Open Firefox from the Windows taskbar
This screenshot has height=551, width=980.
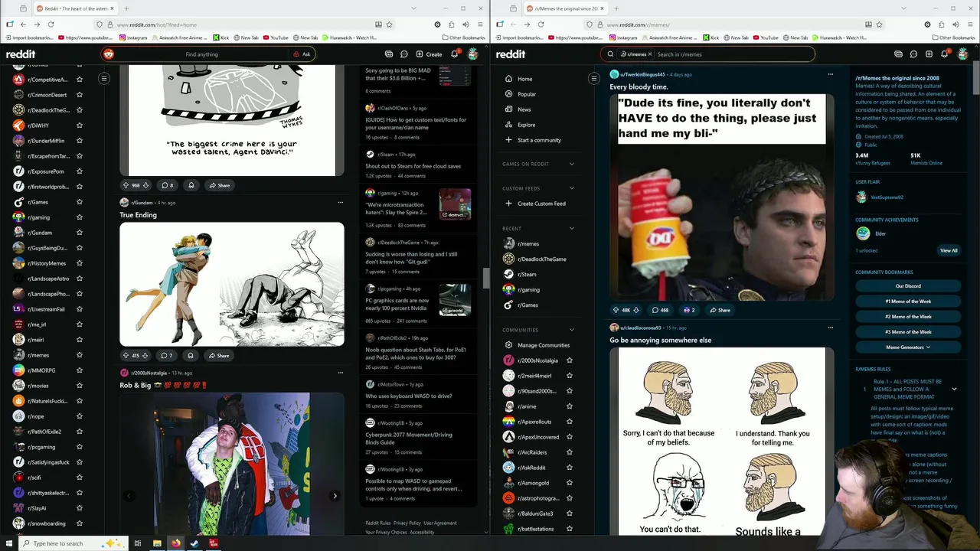175,543
